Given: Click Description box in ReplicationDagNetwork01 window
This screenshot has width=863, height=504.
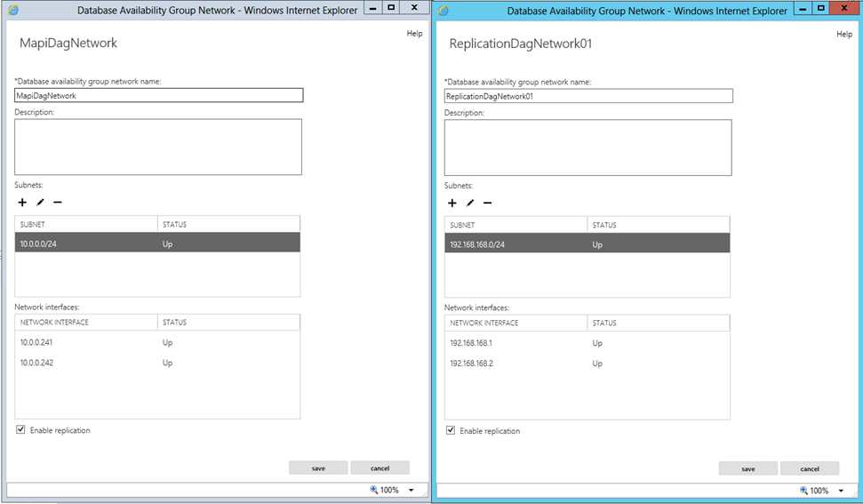Looking at the screenshot, I should 587,148.
